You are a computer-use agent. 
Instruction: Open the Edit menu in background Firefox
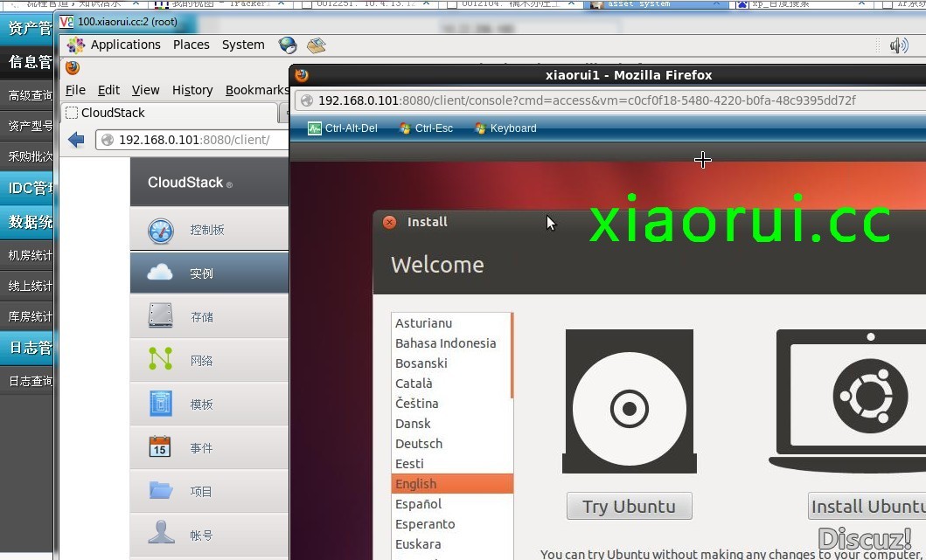[108, 90]
